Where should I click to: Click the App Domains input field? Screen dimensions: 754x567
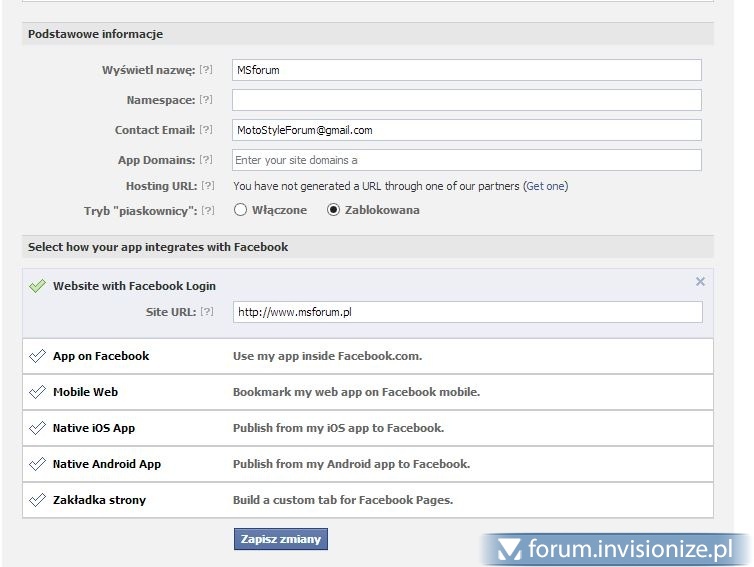pos(466,160)
